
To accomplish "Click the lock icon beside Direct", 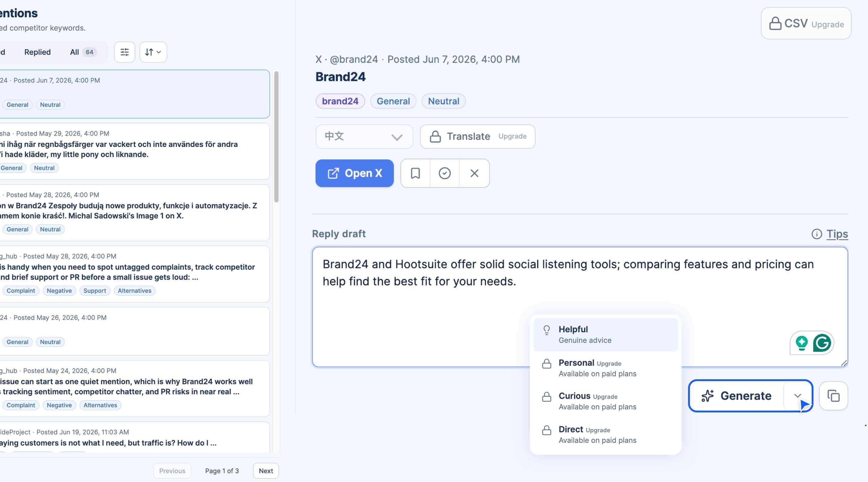I will (x=546, y=430).
